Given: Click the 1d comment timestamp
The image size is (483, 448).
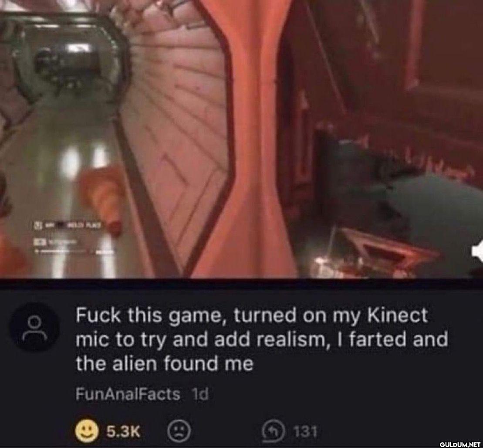Looking at the screenshot, I should [200, 394].
